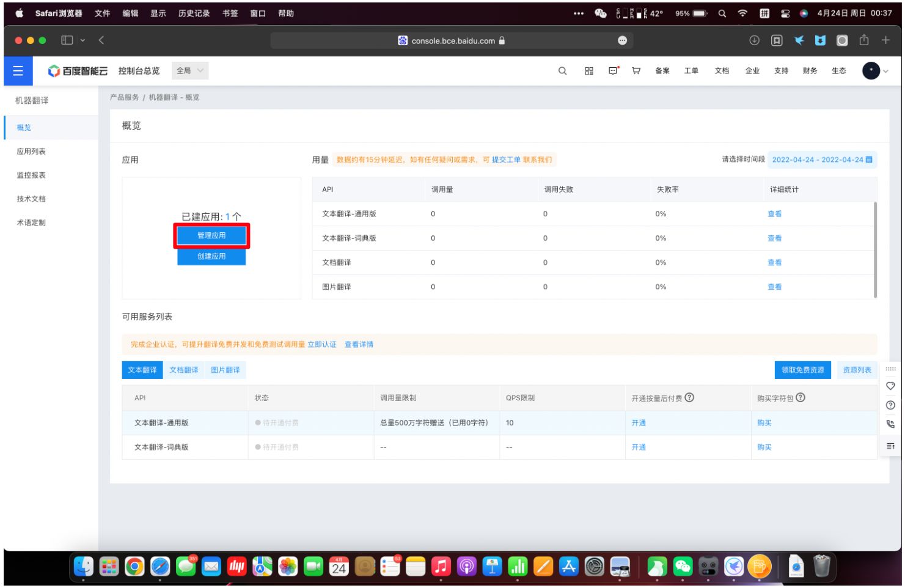
Task: Open the shopping cart icon
Action: pos(636,71)
